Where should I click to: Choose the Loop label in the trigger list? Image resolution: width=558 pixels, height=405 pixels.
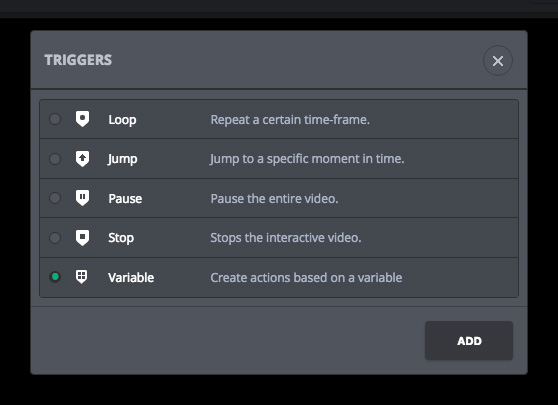point(122,120)
